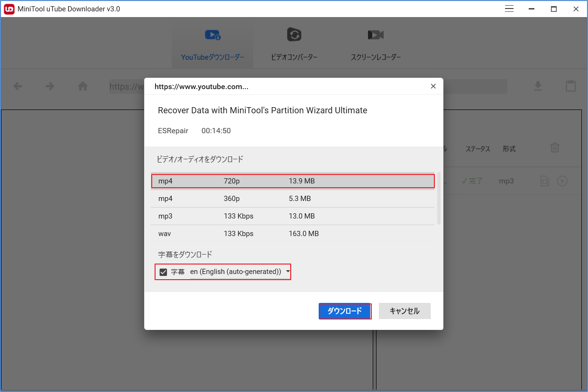Image resolution: width=588 pixels, height=392 pixels.
Task: Click the paste-link clipboard icon
Action: pos(570,86)
